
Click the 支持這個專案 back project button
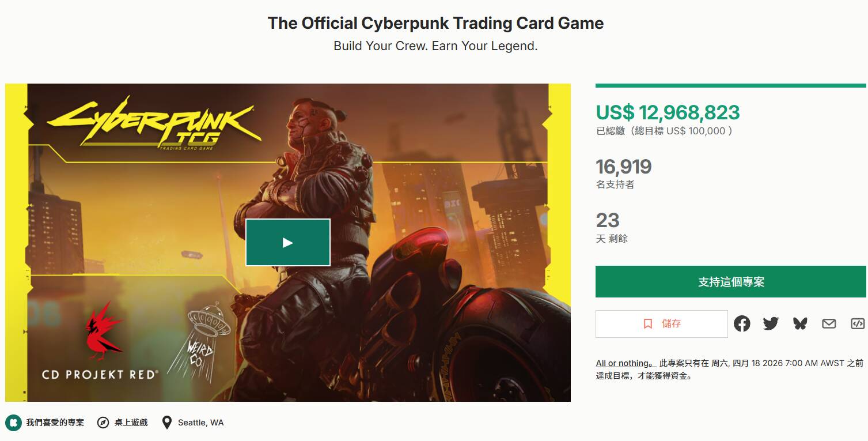[731, 282]
